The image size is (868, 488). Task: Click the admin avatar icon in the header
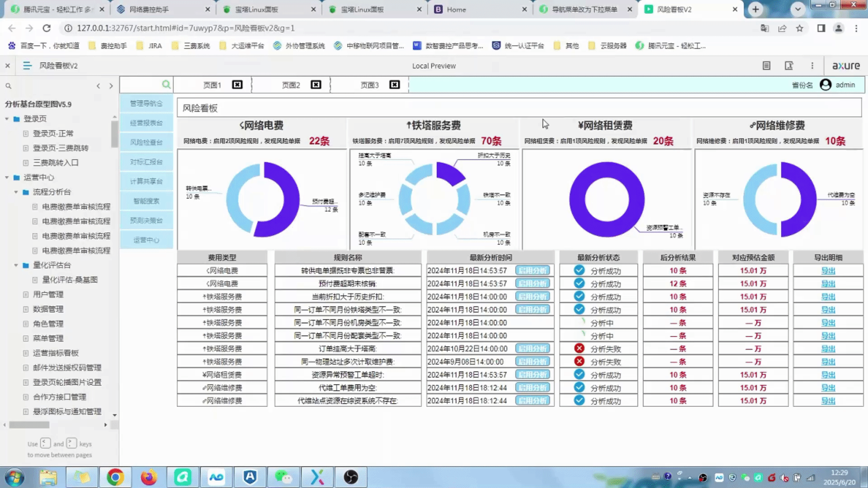tap(826, 85)
